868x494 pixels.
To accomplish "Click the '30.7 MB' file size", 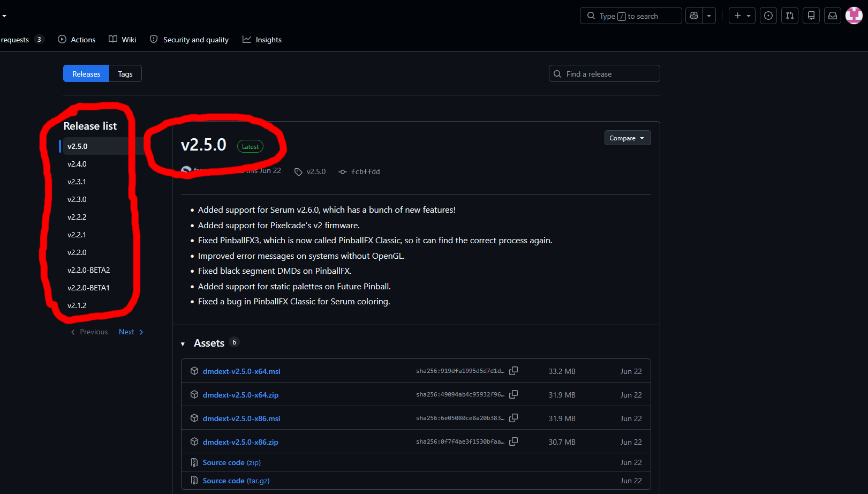I will [x=562, y=442].
